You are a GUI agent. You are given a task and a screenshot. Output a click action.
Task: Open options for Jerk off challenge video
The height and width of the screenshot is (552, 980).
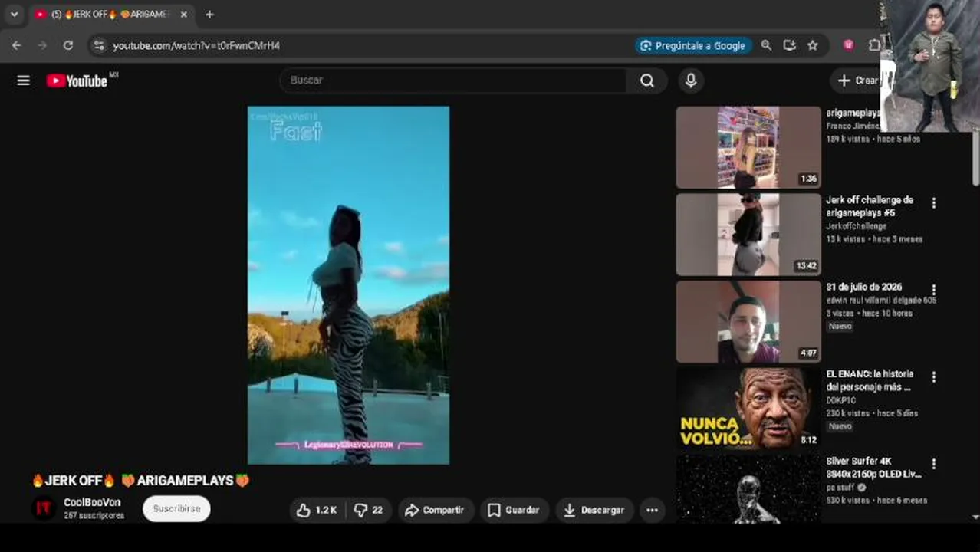(x=933, y=203)
